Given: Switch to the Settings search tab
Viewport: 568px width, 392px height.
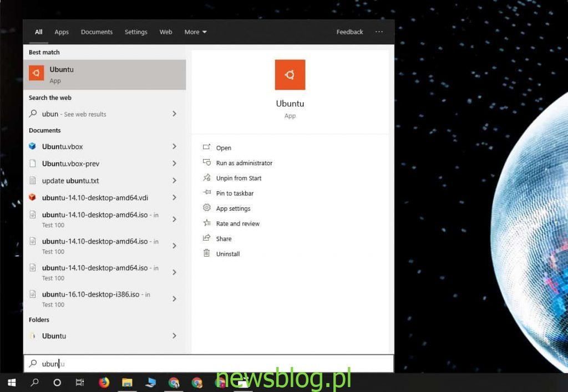Looking at the screenshot, I should click(136, 32).
